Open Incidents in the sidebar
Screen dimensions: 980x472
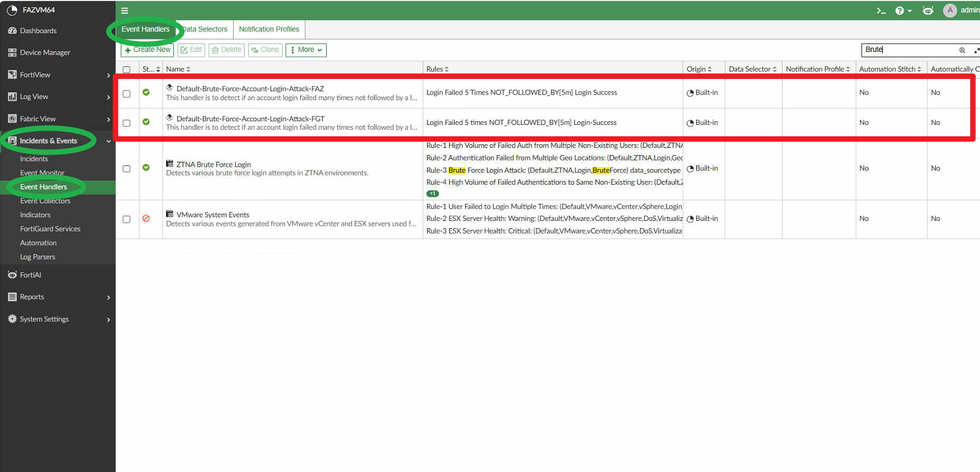click(x=34, y=159)
